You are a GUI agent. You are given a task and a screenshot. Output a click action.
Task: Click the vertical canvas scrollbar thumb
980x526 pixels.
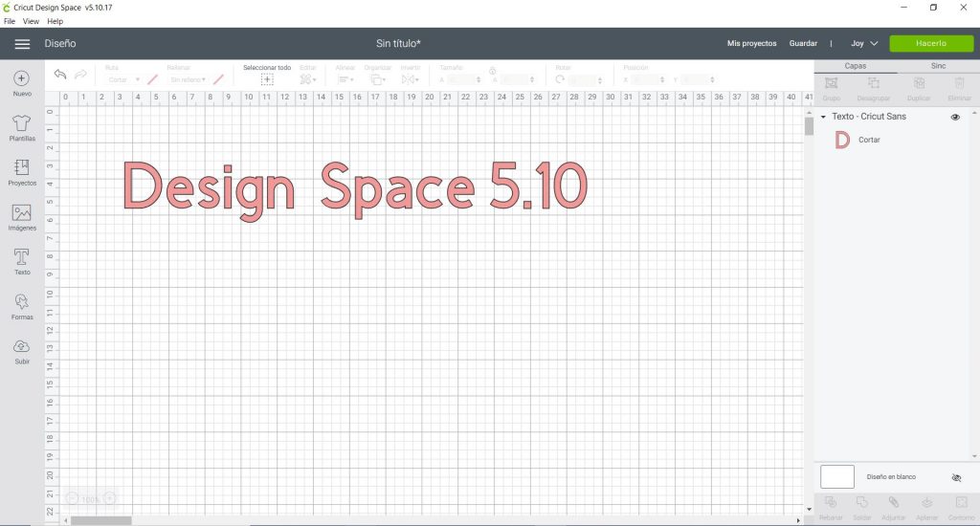coord(809,126)
